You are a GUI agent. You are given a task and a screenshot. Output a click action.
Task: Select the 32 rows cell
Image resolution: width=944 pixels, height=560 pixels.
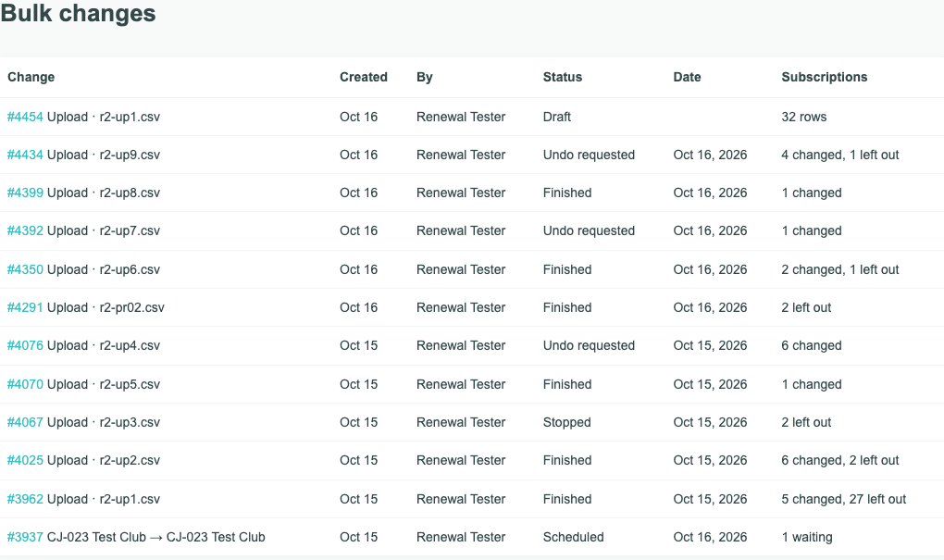tap(803, 117)
